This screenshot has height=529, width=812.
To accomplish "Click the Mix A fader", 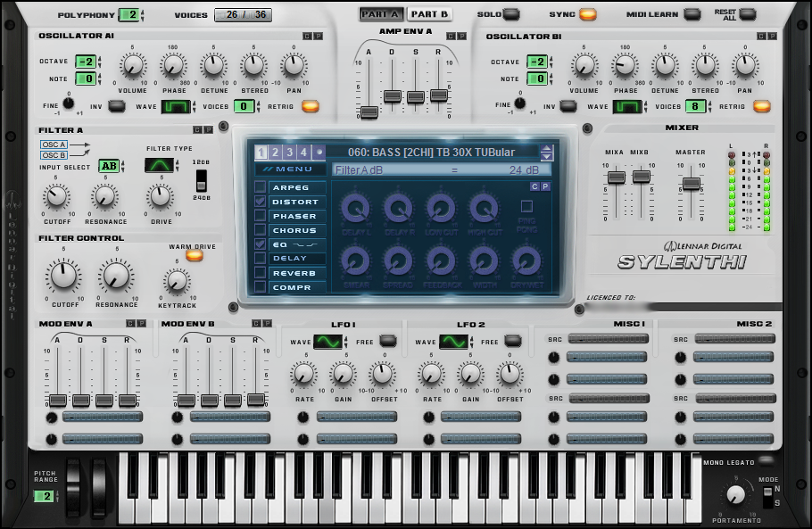I will coord(616,178).
